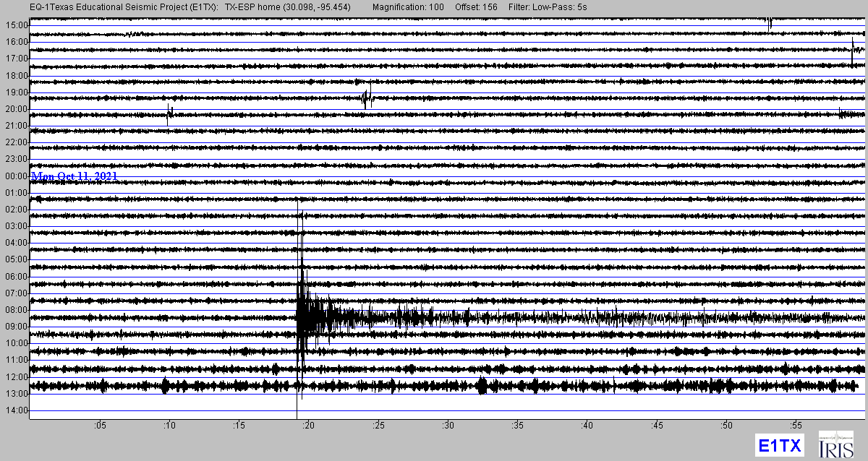
Task: Select the 23:00 hour label
Action: point(16,159)
